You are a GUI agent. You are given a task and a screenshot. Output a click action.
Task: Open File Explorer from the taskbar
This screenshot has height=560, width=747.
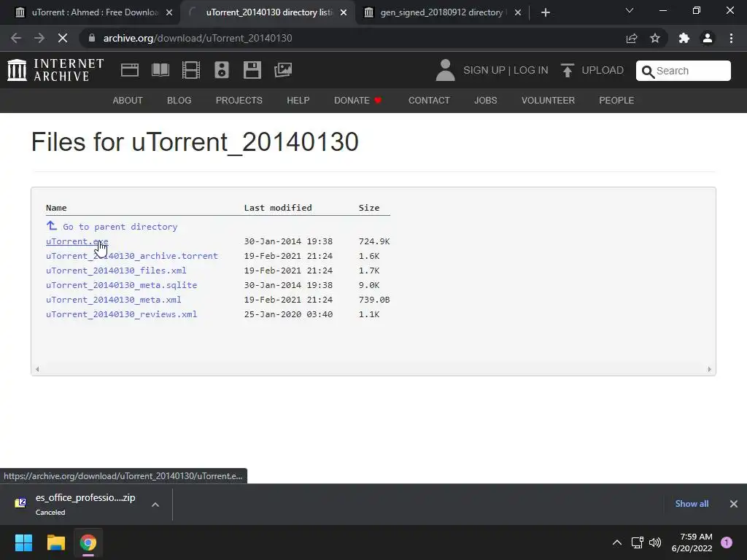point(55,542)
